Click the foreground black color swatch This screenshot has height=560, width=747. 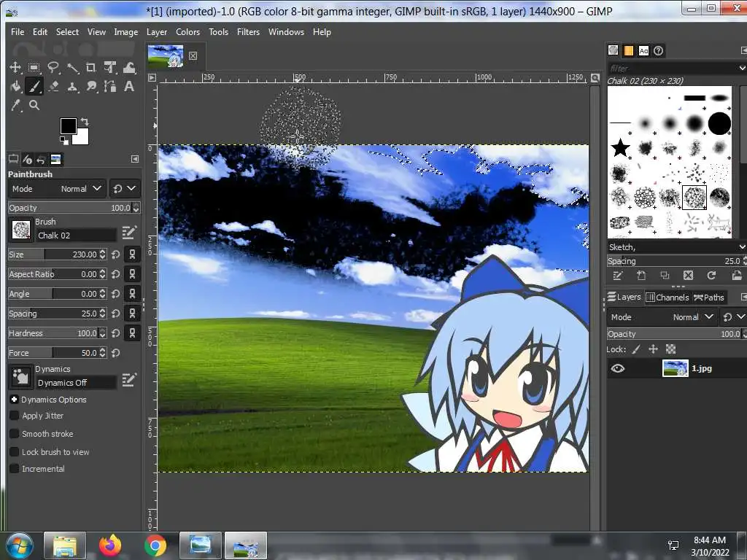tap(68, 126)
